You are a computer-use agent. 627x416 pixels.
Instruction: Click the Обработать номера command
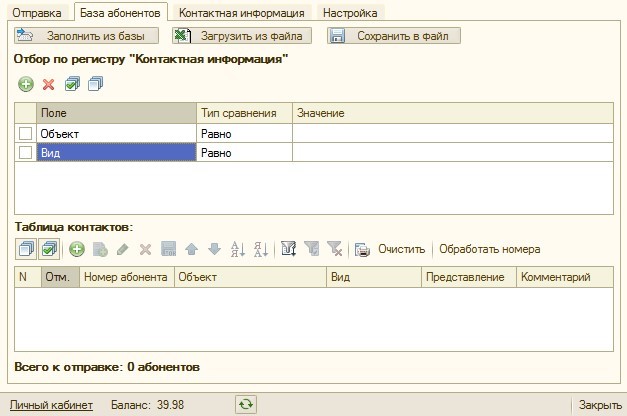(489, 249)
